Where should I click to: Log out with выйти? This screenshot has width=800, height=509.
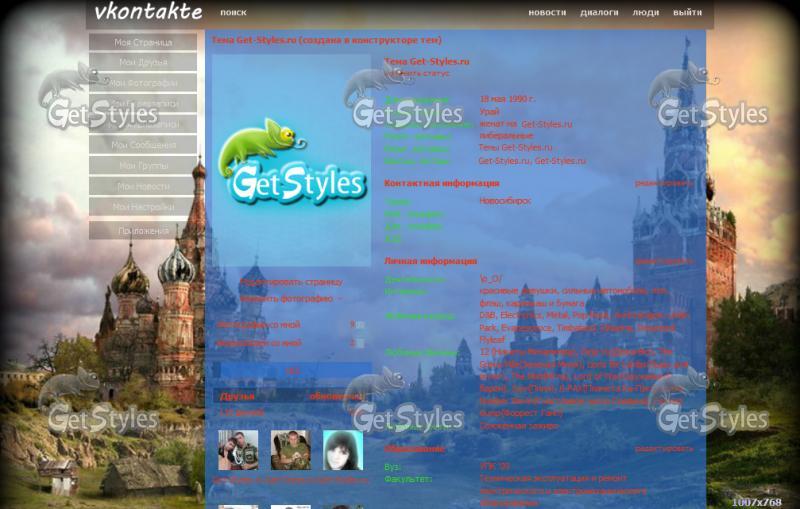point(687,12)
